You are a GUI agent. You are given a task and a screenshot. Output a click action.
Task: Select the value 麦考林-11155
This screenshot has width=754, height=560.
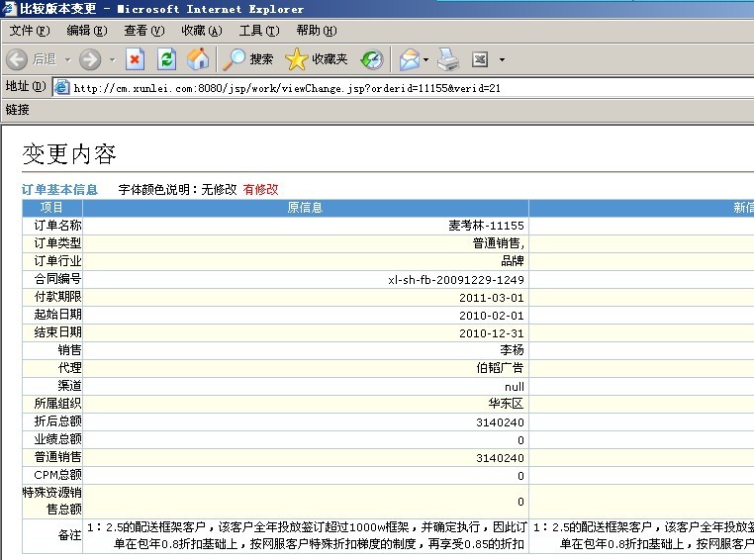tap(486, 226)
